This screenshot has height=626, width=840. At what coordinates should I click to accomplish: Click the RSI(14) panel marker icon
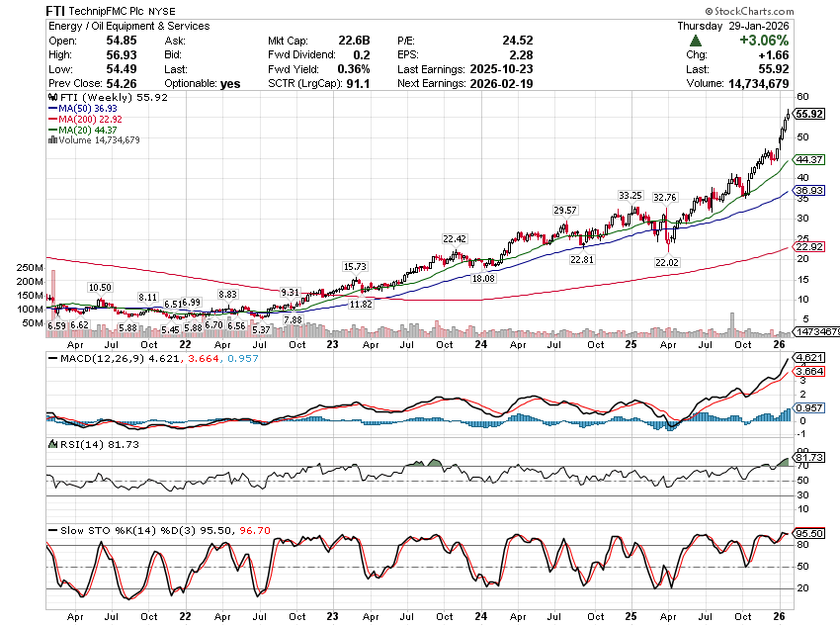pos(51,444)
